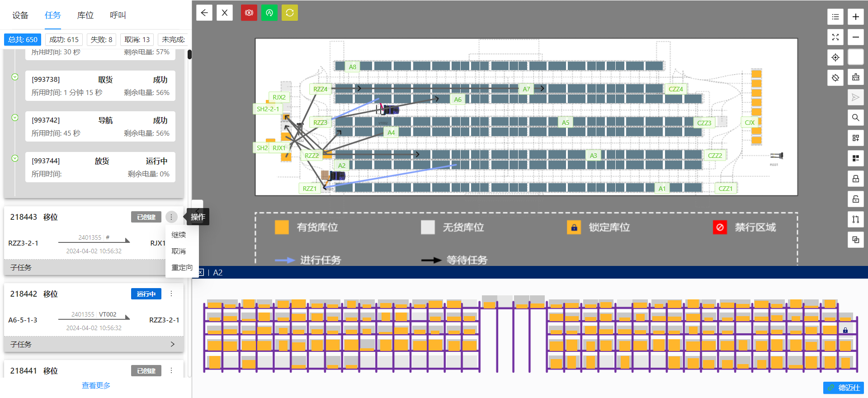Click the status icon beside subtask 993744
Image resolution: width=868 pixels, height=398 pixels.
tap(15, 158)
